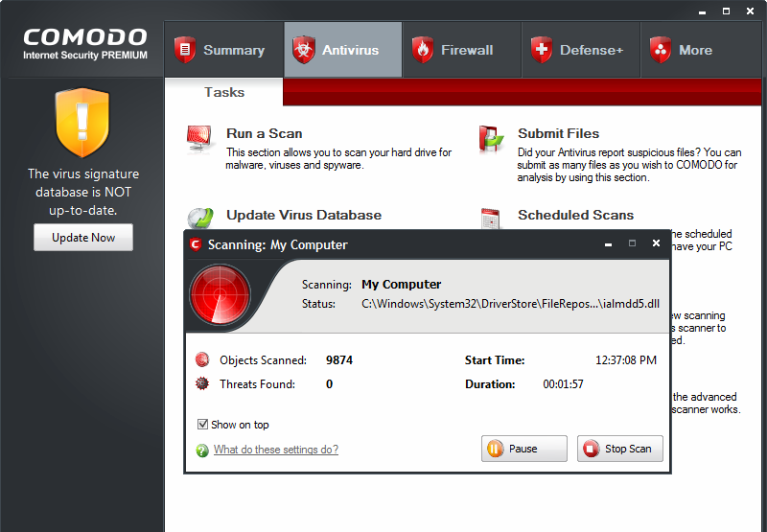Select the Tasks sub-tab
This screenshot has height=532, width=767.
click(x=224, y=92)
